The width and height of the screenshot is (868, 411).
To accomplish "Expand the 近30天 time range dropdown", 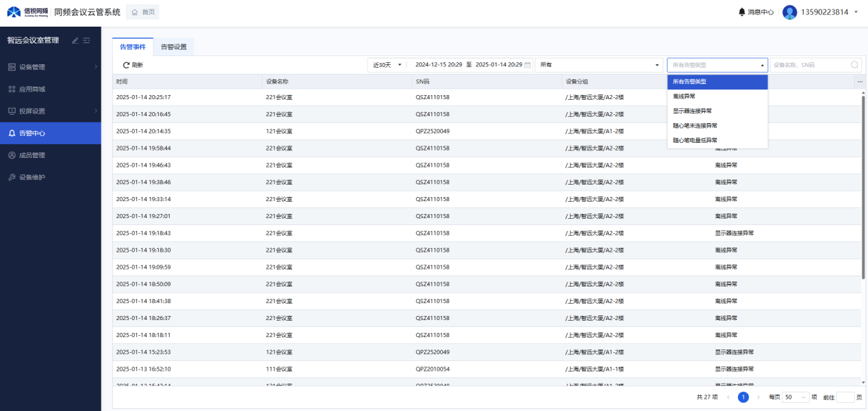I will [x=387, y=65].
